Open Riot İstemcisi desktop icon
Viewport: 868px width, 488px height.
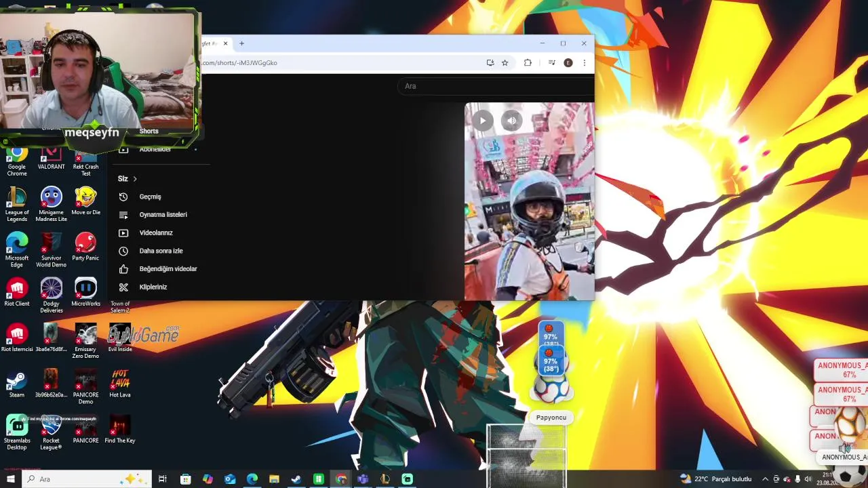pos(17,338)
